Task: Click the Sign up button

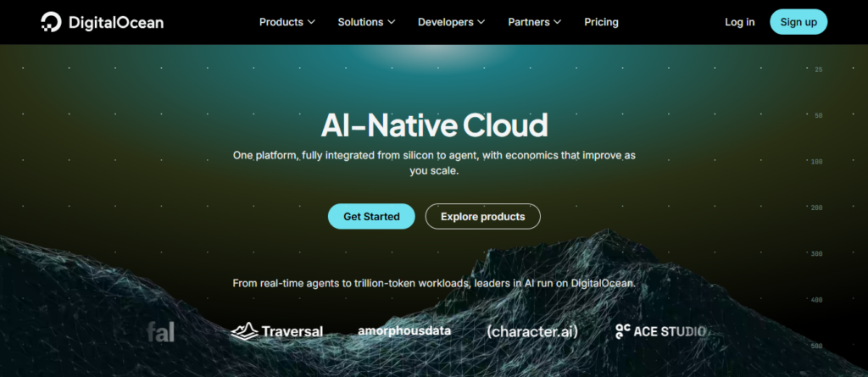Action: tap(798, 22)
